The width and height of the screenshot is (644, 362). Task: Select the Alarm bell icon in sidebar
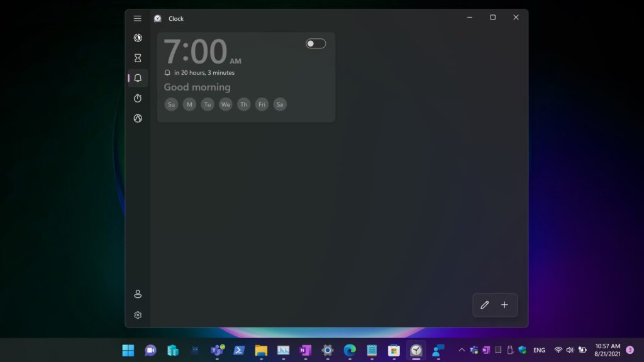[x=138, y=79]
